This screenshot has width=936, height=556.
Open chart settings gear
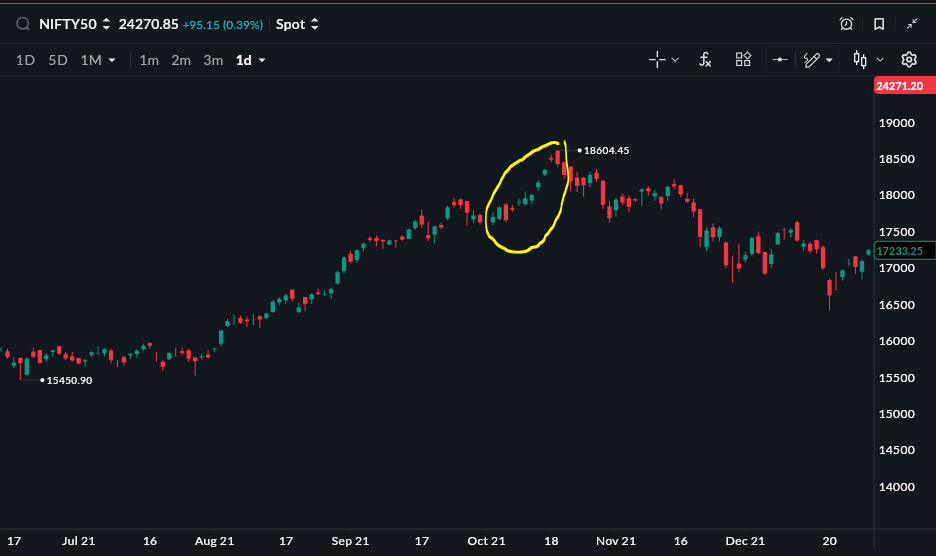pyautogui.click(x=909, y=60)
